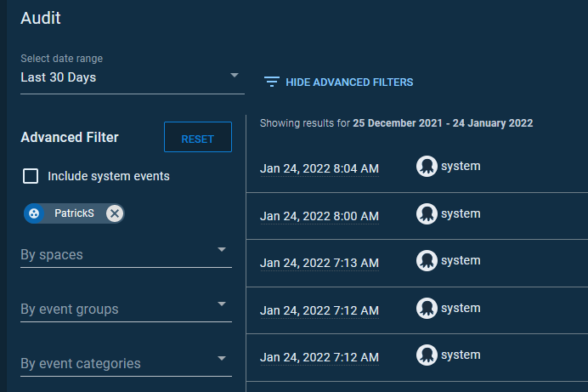
Task: Click system username in 7:13 AM row
Action: tap(461, 261)
